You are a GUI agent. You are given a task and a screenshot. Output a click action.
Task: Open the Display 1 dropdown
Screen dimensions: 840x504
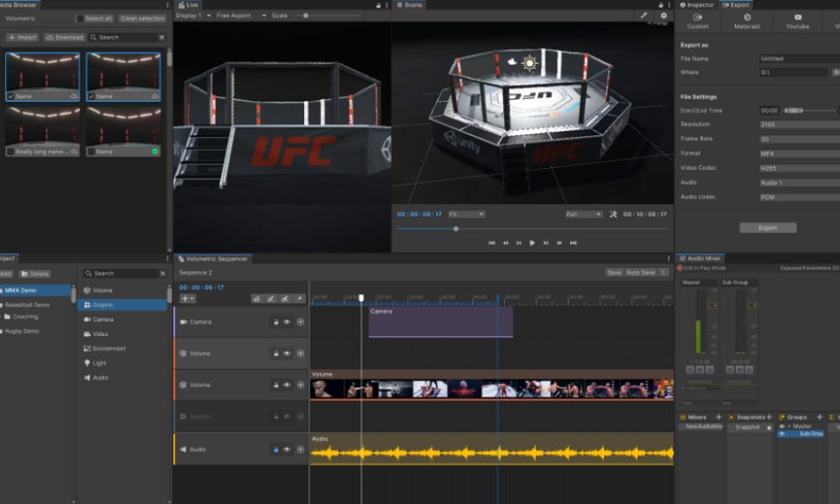point(193,15)
